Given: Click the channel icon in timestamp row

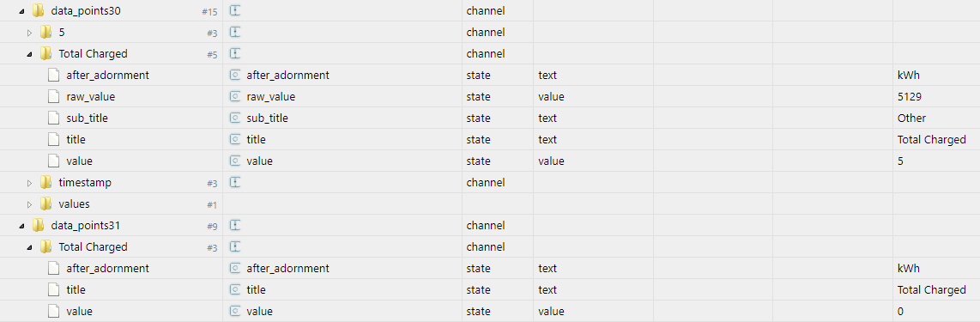Looking at the screenshot, I should (x=236, y=183).
